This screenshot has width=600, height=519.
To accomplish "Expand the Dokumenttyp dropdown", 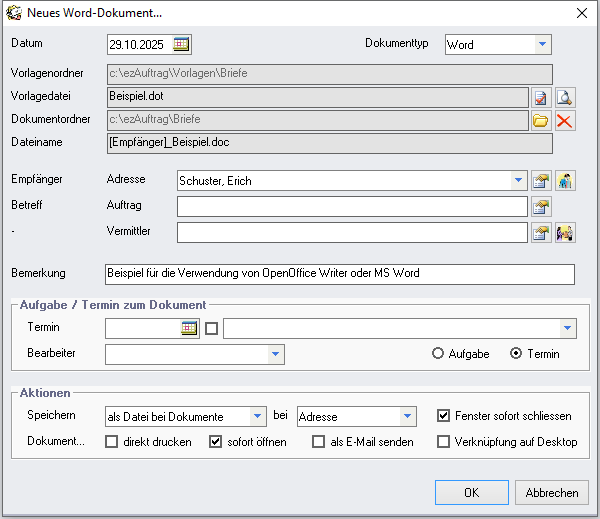I will 541,45.
